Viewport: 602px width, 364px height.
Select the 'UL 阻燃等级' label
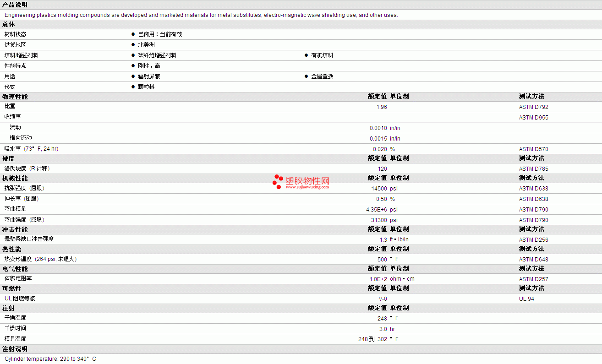click(20, 299)
